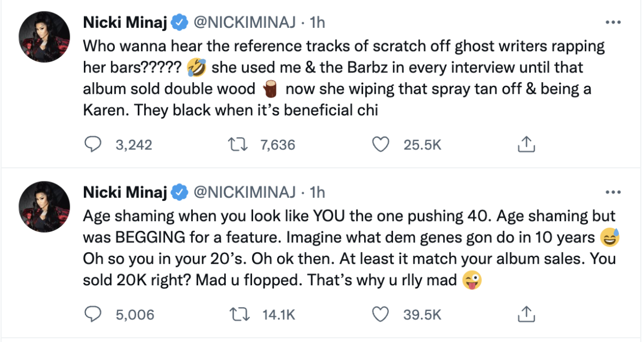Open first tweet's profile avatar
Image resolution: width=644 pixels, height=342 pixels.
point(44,37)
